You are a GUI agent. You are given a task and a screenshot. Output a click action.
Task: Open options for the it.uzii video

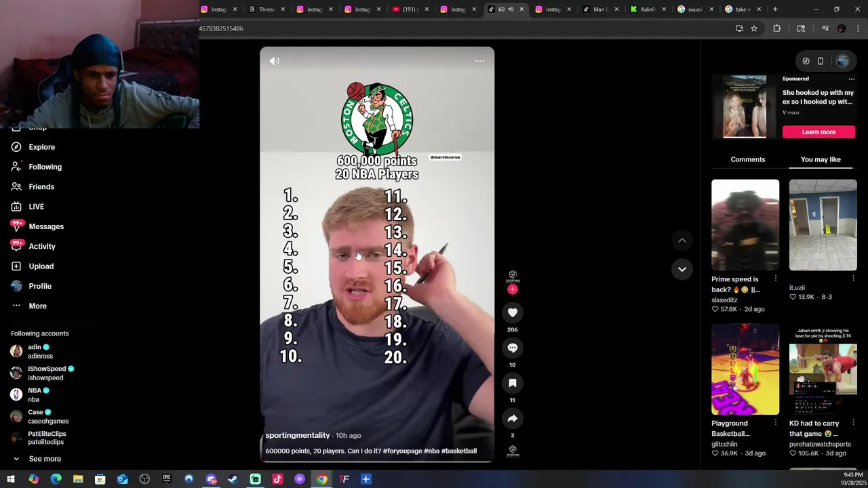[x=853, y=279]
